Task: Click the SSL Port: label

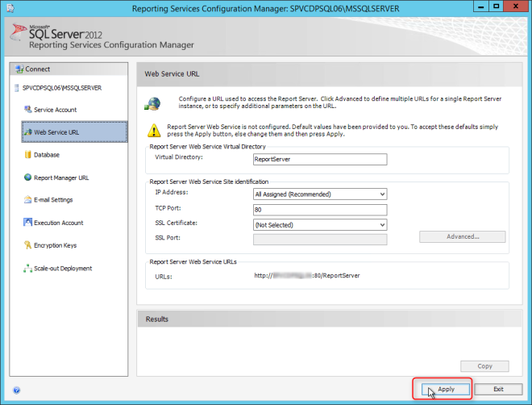Action: coord(168,238)
